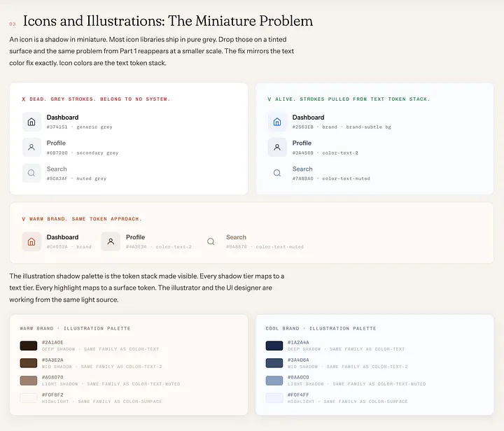Click the Search label in Warm Brand card
The image size is (504, 431).
click(236, 237)
